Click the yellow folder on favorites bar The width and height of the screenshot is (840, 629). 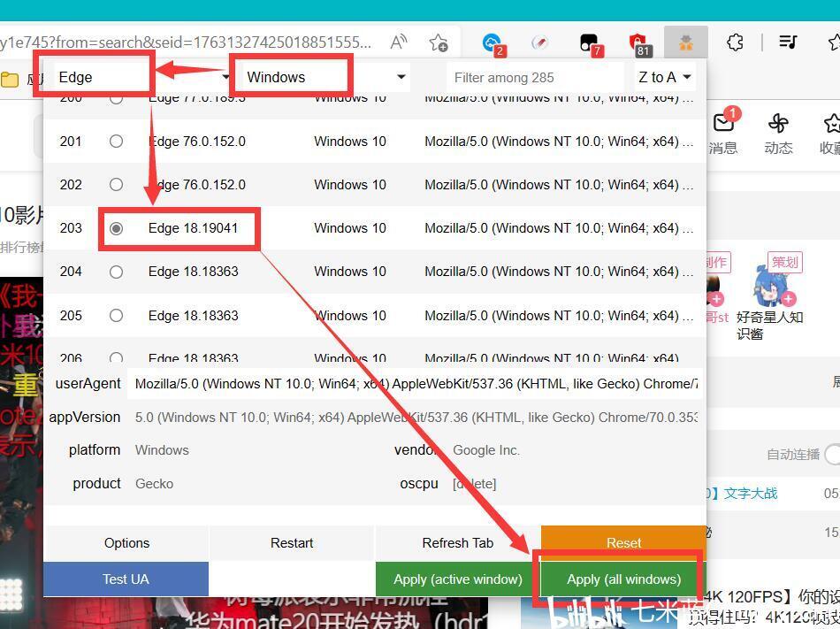pyautogui.click(x=10, y=80)
